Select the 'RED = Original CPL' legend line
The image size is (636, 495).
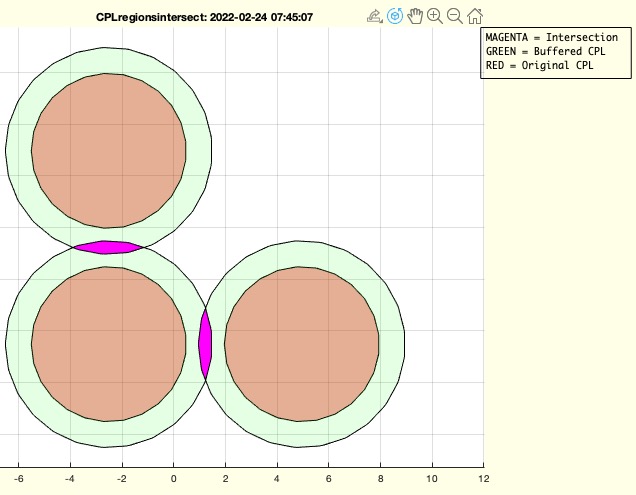540,65
